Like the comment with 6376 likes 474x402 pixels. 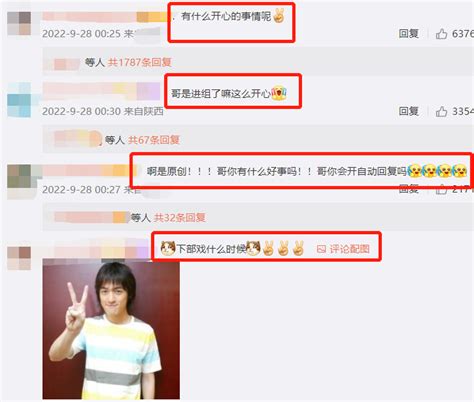(441, 33)
